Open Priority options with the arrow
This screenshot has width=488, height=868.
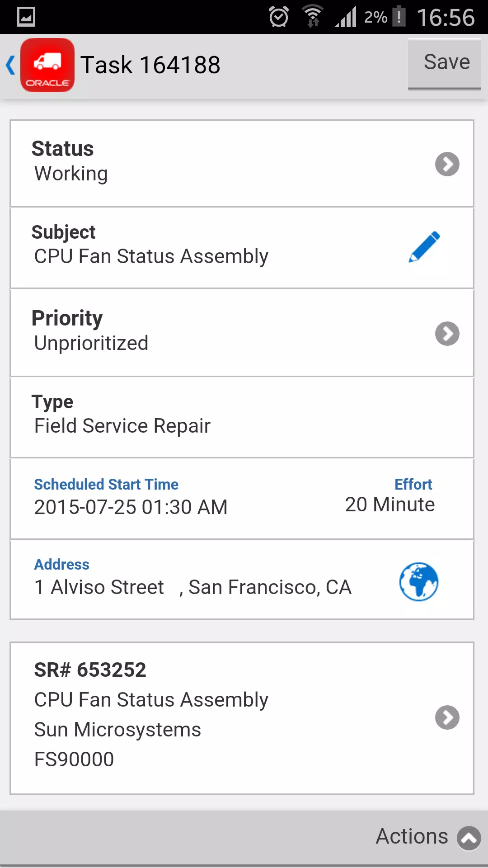[x=447, y=334]
